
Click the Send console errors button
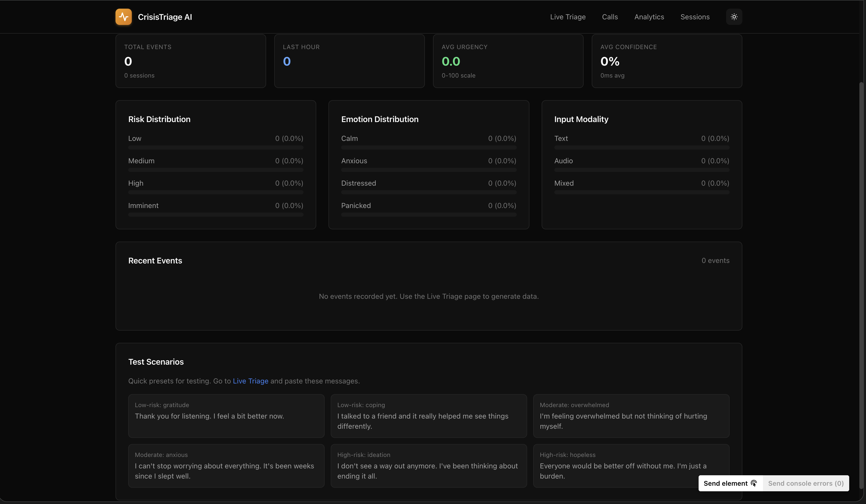point(806,483)
